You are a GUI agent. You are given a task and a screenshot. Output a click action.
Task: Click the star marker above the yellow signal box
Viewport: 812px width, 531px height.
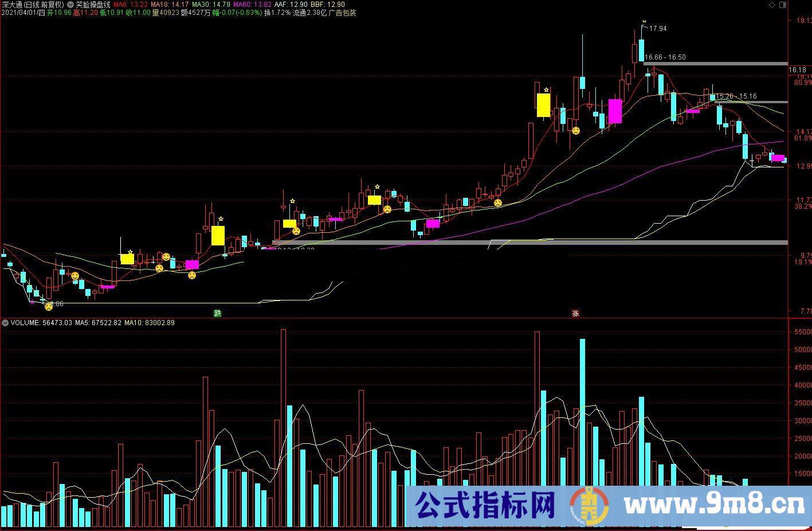coord(546,89)
